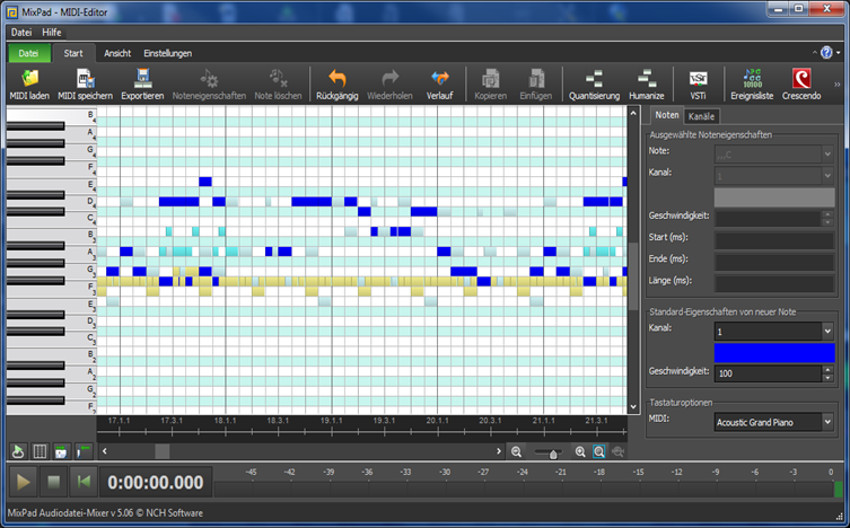Viewport: 850px width, 528px height.
Task: Click the green Datei ribbon tab
Action: point(29,53)
